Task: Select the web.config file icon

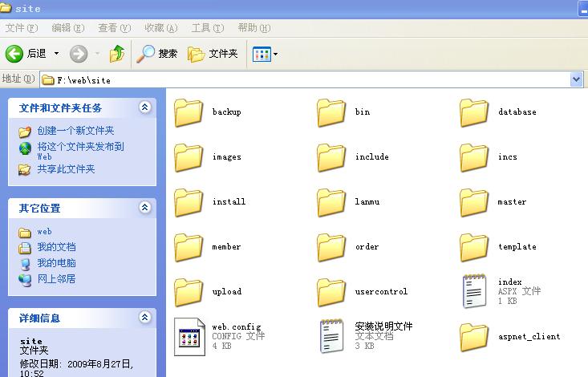Action: coord(189,336)
